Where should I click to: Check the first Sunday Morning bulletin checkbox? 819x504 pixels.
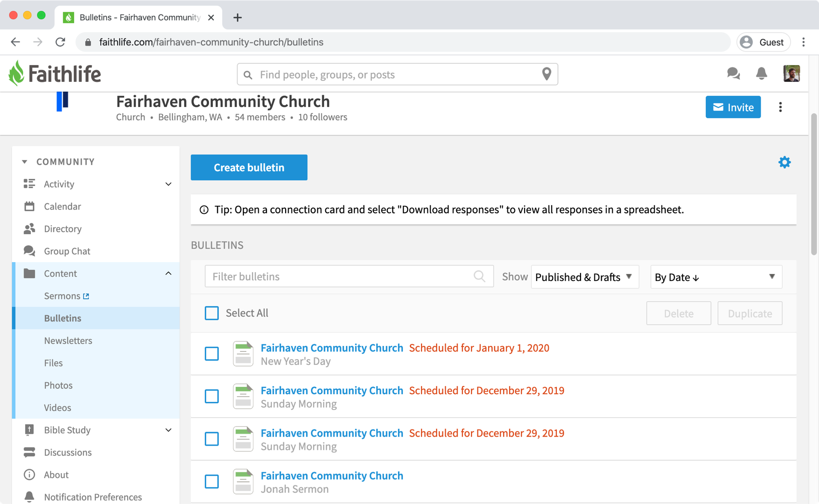pos(211,396)
